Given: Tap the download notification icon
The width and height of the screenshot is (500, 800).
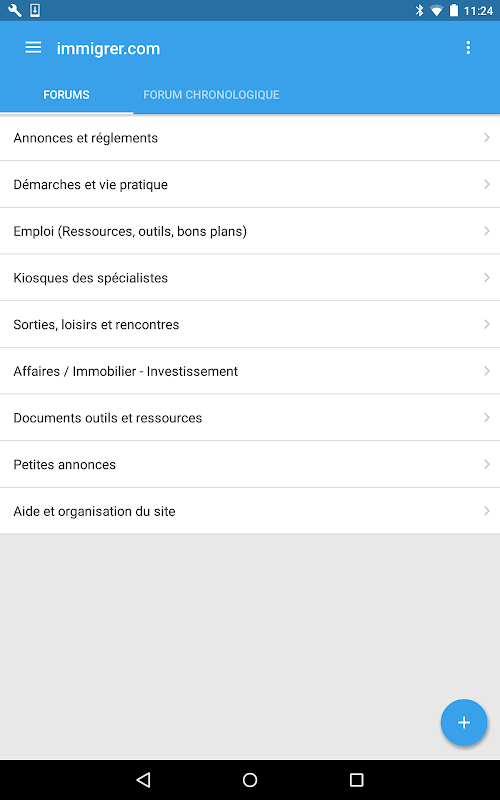Looking at the screenshot, I should tap(35, 10).
